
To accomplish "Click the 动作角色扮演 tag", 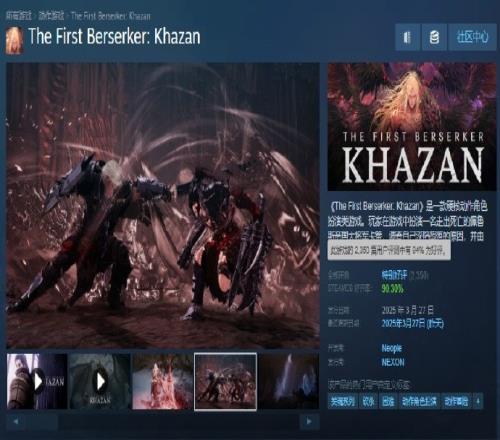I will pos(419,401).
